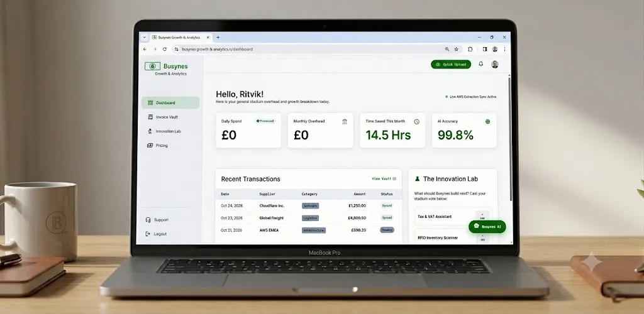Screen dimensions: 644x314
Task: Select the Busynes Growth & Analytics tab
Action: click(180, 37)
